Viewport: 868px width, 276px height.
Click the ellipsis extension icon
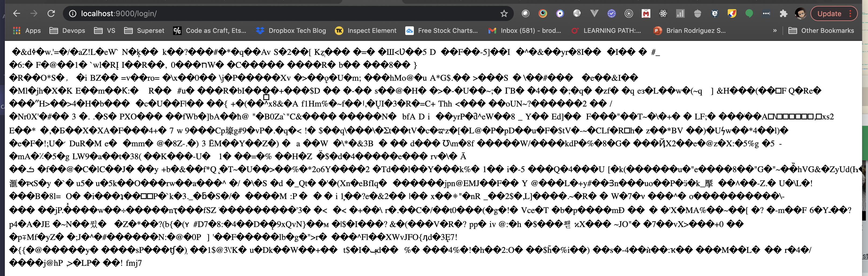click(x=766, y=13)
